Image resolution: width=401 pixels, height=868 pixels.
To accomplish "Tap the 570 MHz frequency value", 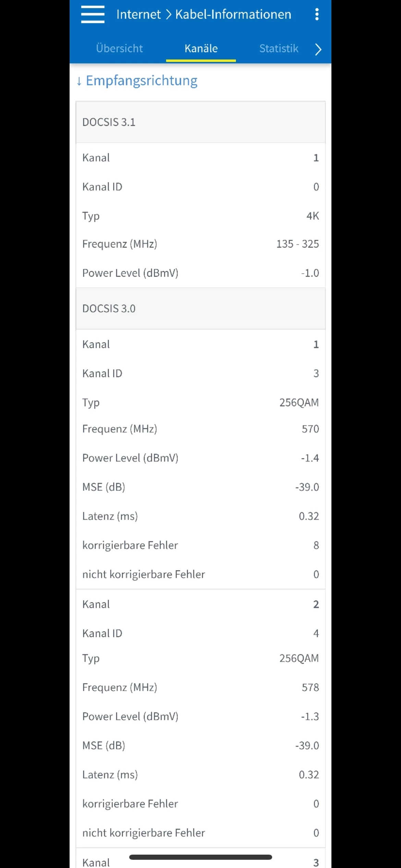I will [x=310, y=429].
